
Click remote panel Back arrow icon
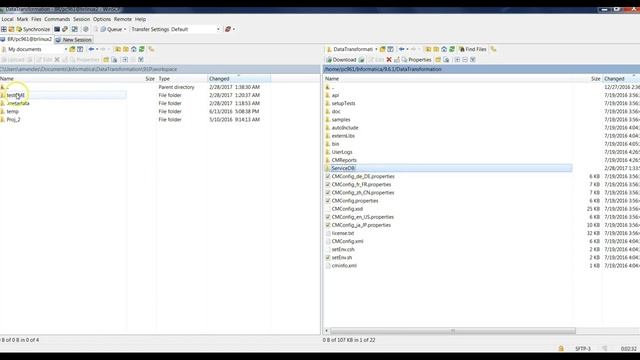[402, 49]
